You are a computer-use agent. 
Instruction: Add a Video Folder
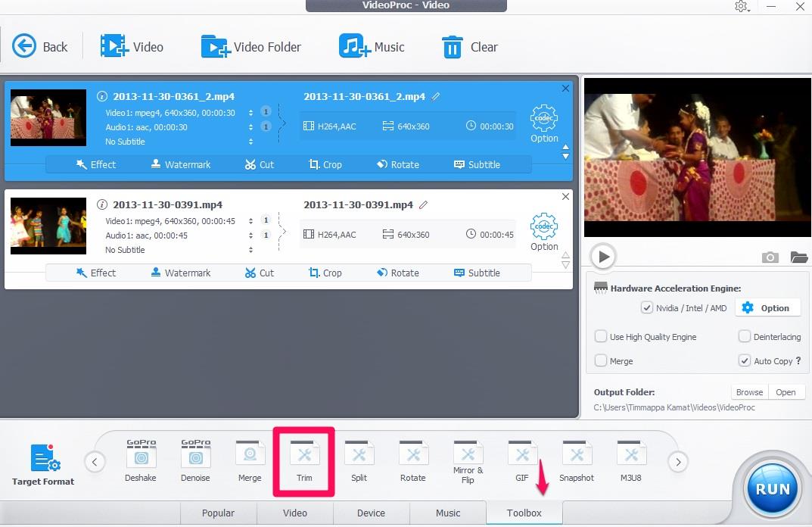(250, 47)
